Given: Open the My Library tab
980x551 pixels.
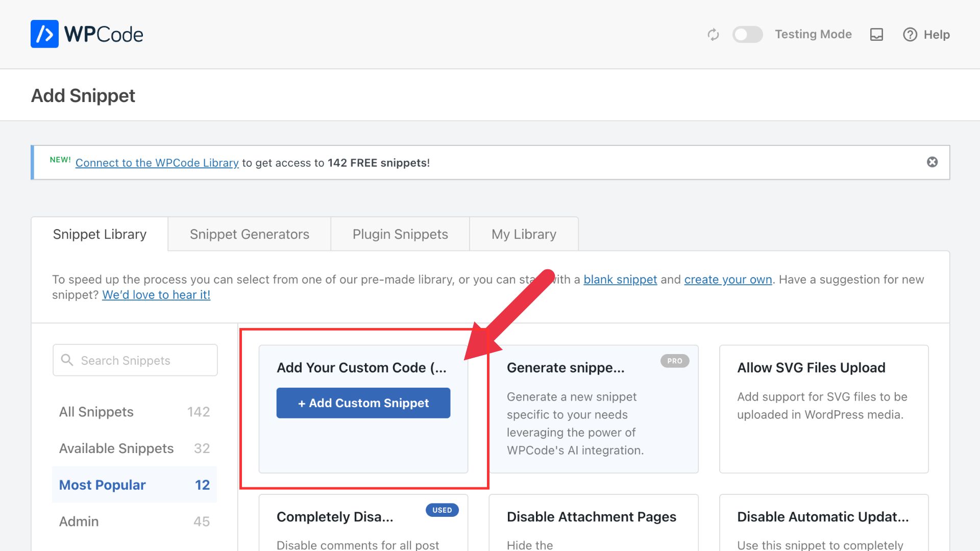Looking at the screenshot, I should (524, 234).
